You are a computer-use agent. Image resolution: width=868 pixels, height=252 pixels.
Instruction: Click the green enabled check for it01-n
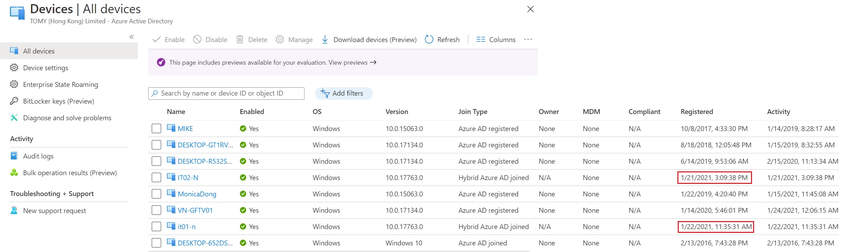pyautogui.click(x=243, y=227)
